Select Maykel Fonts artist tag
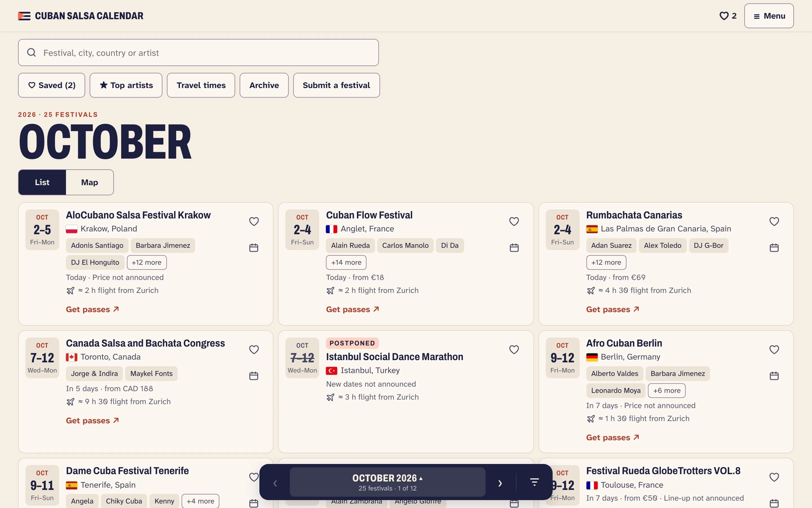Viewport: 812px width, 508px height. pos(151,373)
